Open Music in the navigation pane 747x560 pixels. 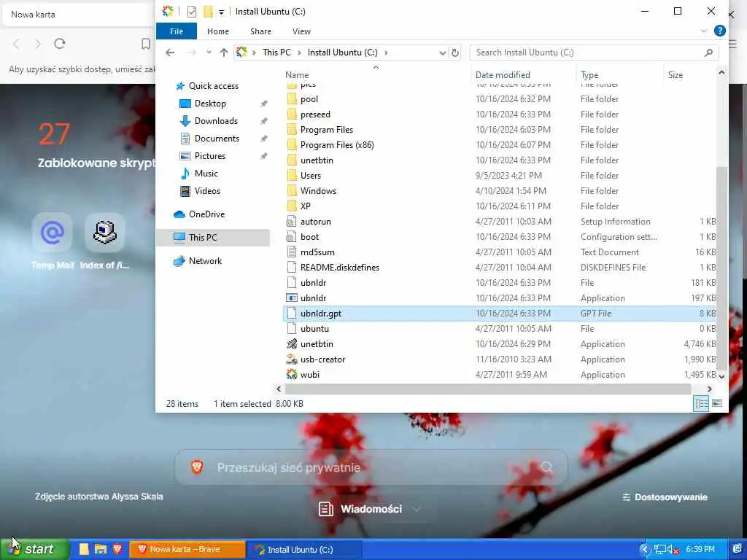tap(206, 174)
